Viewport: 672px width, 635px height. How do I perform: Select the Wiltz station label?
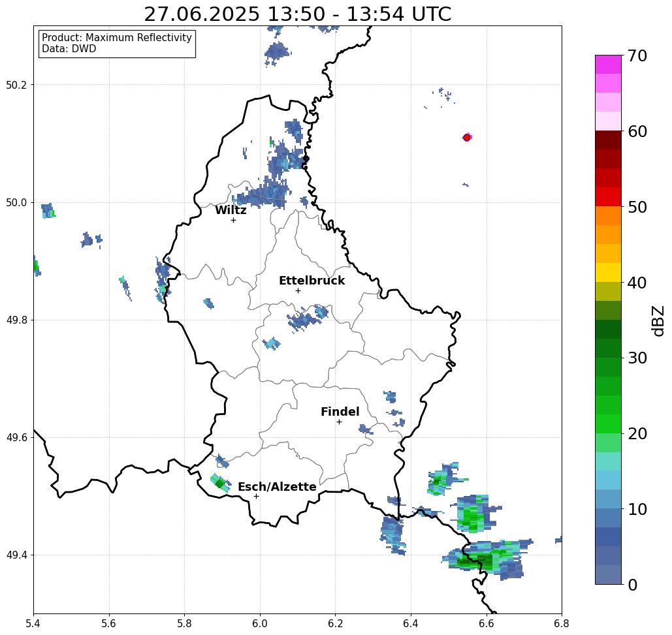(231, 210)
